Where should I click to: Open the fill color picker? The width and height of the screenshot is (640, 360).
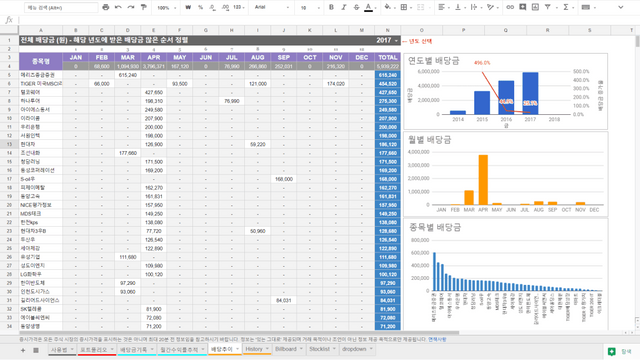point(388,7)
